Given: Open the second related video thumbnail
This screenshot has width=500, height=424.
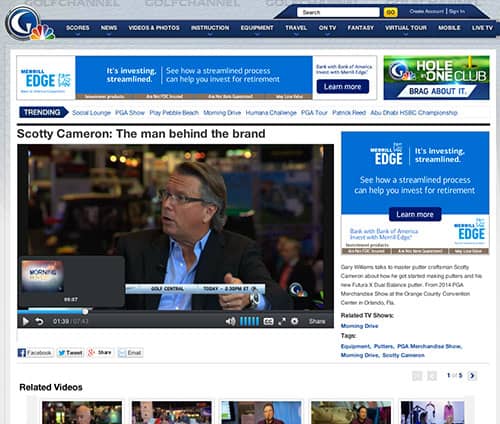Looking at the screenshot, I should 172,412.
